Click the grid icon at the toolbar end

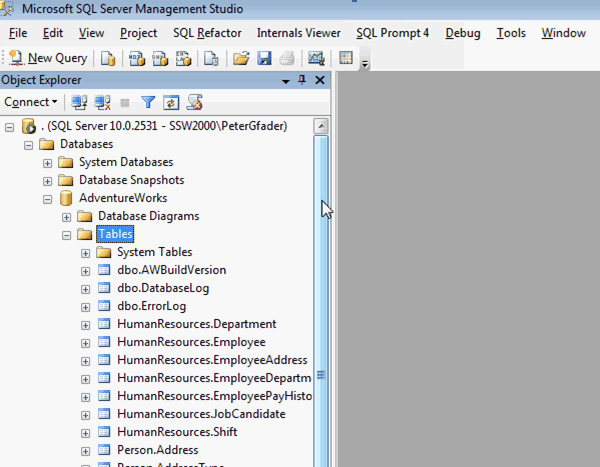(346, 58)
